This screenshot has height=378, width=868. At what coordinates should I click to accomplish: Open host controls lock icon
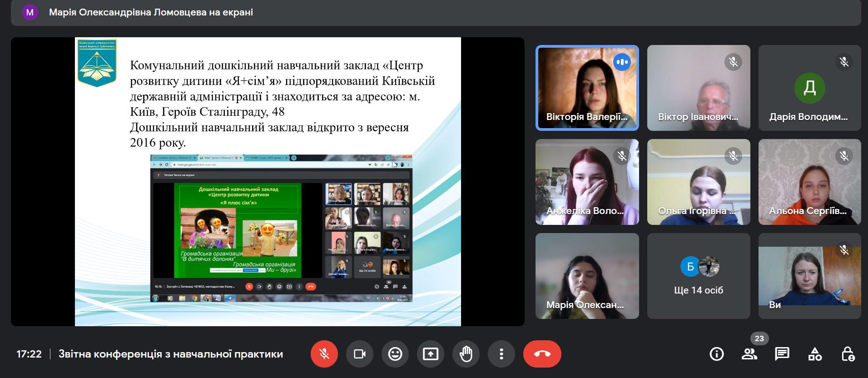[848, 354]
